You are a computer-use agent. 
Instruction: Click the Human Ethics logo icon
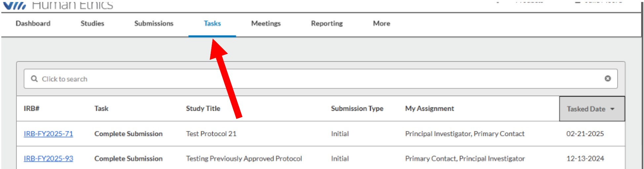14,5
